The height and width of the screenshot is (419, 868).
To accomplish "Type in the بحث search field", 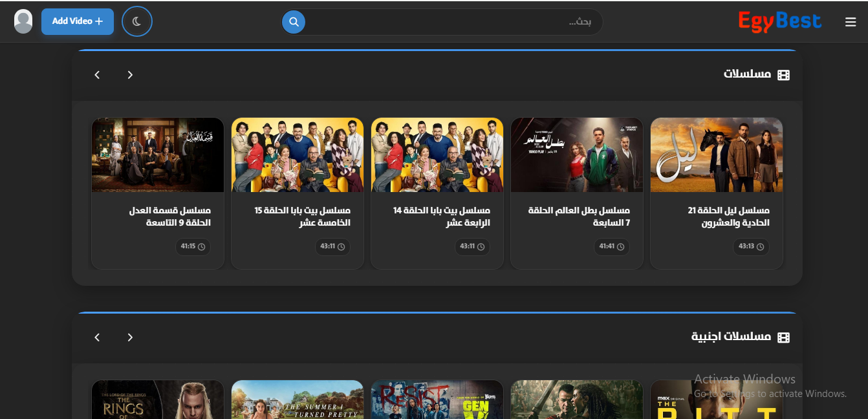I will (453, 22).
